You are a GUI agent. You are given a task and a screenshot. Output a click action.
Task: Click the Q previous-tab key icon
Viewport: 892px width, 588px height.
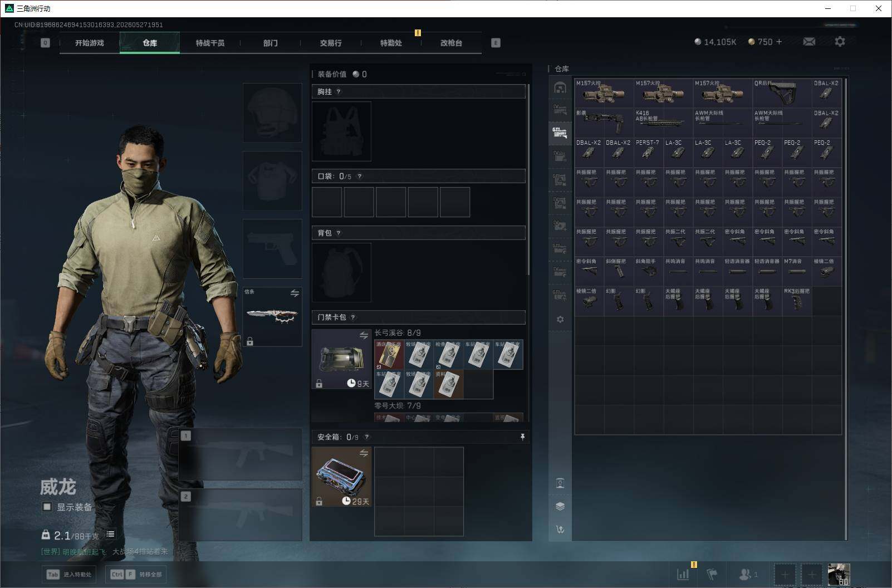pyautogui.click(x=46, y=43)
